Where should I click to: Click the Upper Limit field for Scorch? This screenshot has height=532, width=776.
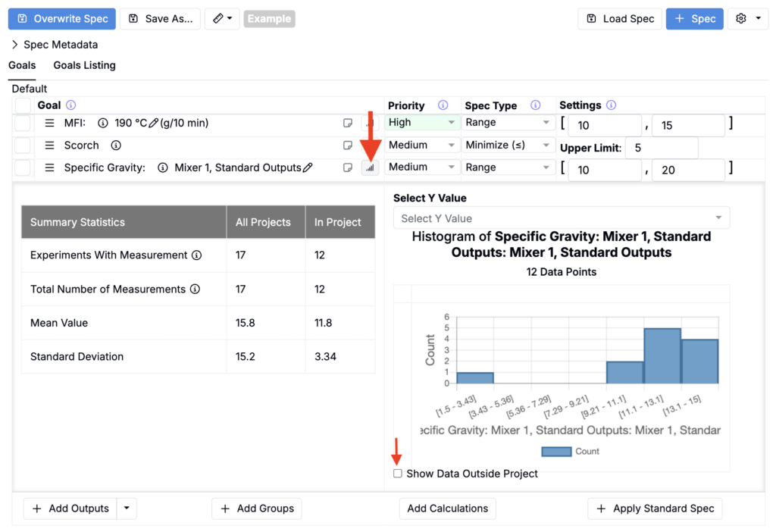[x=662, y=148]
